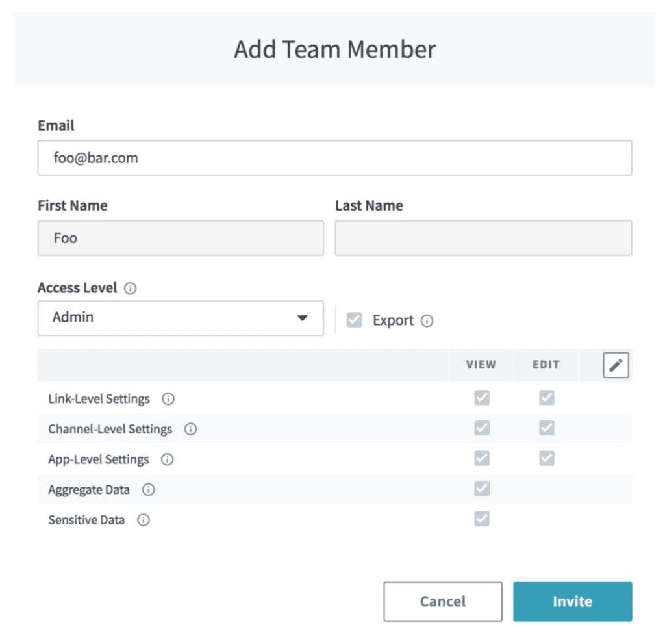The image size is (665, 644).
Task: Toggle App-Level Settings Edit checkbox
Action: click(546, 458)
